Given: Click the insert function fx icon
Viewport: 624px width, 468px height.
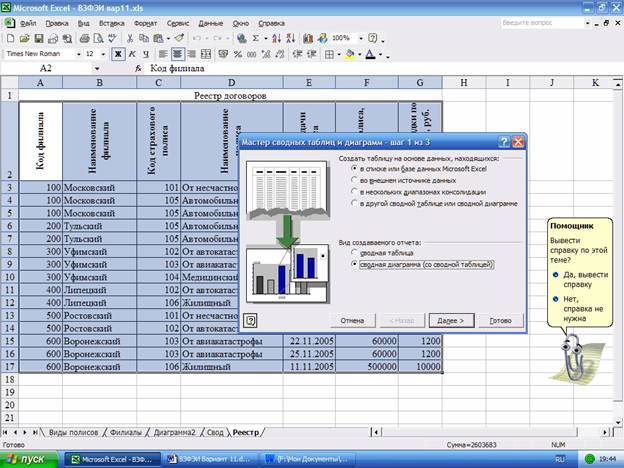Looking at the screenshot, I should (x=138, y=68).
